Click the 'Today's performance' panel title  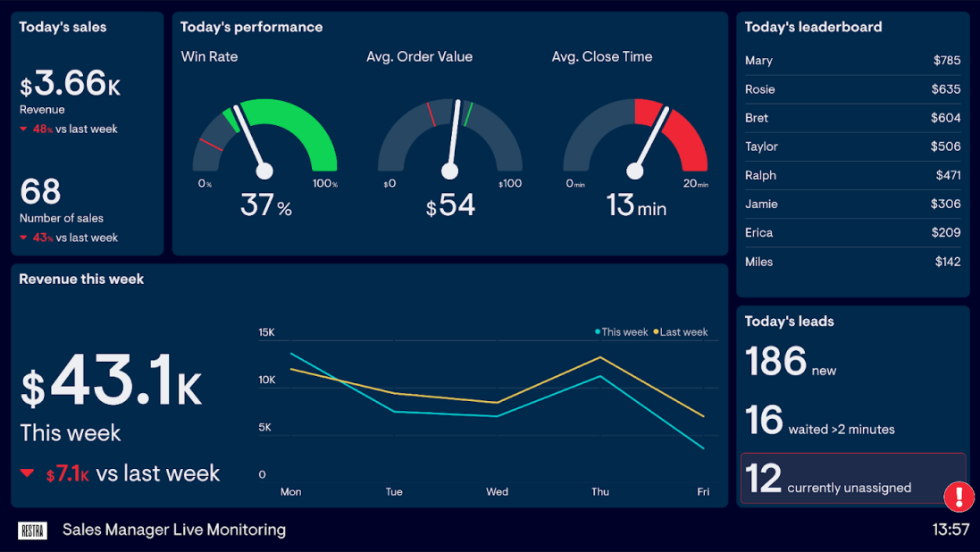tap(251, 28)
